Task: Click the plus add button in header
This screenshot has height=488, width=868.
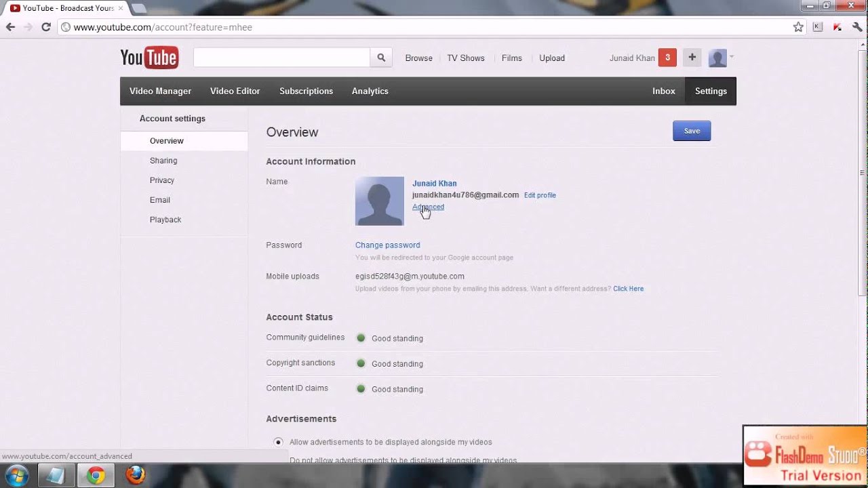Action: pyautogui.click(x=692, y=58)
